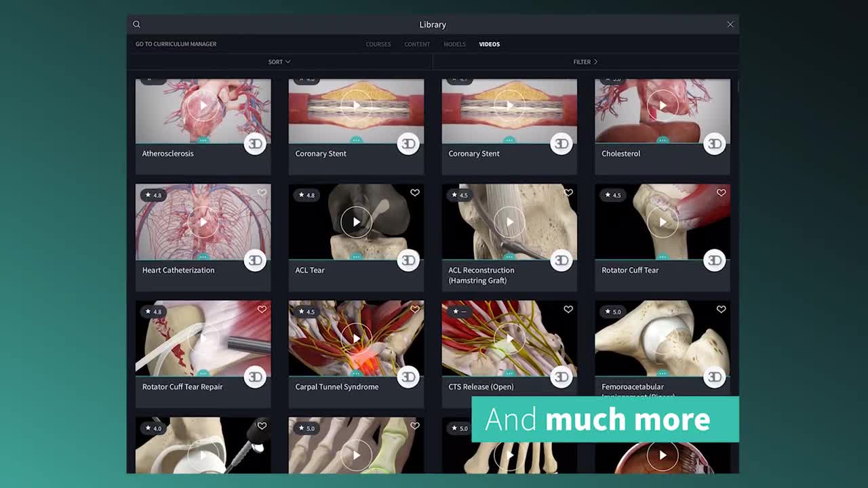868x488 pixels.
Task: Open the Atherosclerosis title
Action: click(x=167, y=153)
